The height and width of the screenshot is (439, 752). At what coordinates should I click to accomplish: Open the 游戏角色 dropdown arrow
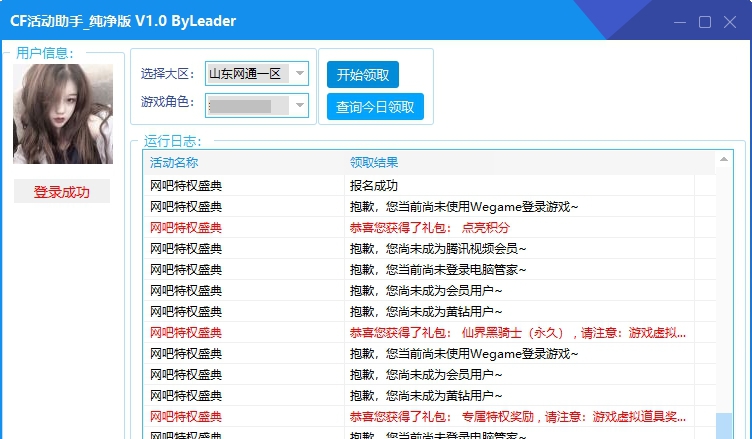pos(300,105)
